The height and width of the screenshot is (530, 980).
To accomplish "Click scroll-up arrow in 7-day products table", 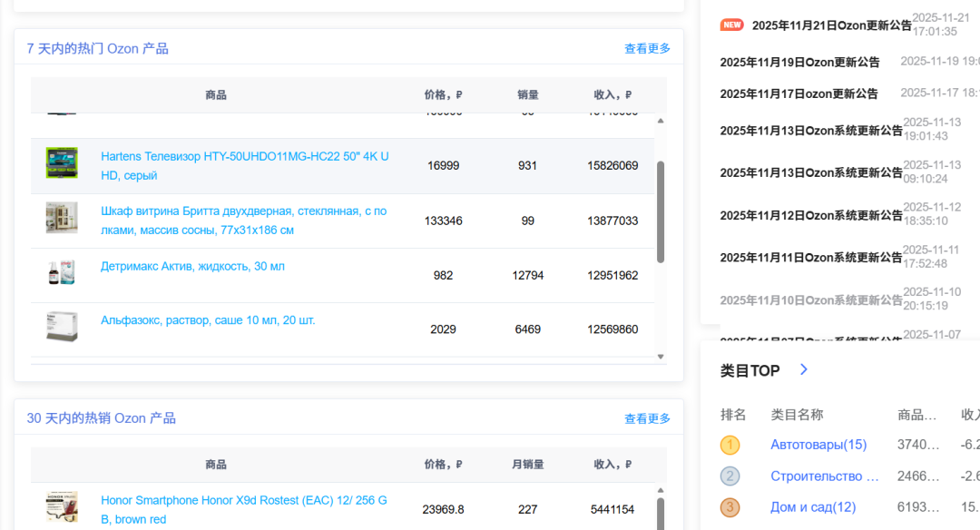I will point(661,121).
